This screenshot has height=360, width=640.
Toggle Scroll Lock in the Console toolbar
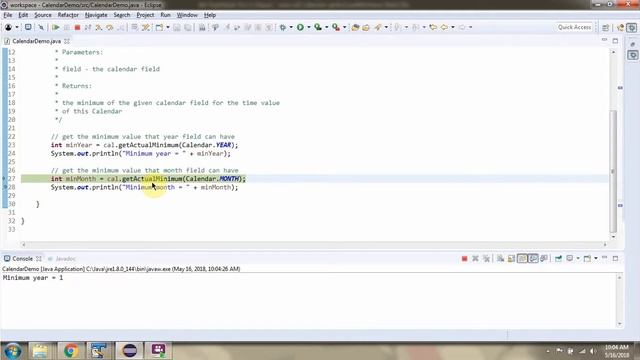(511, 258)
